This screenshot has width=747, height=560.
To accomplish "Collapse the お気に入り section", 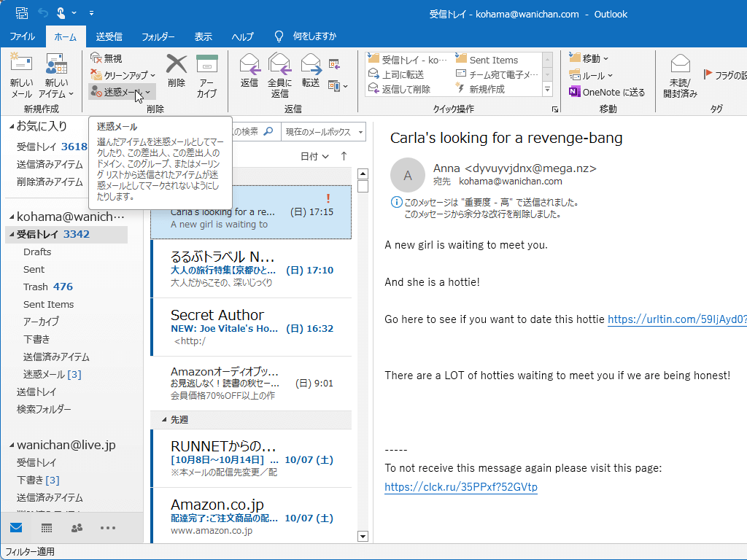I will coord(12,127).
